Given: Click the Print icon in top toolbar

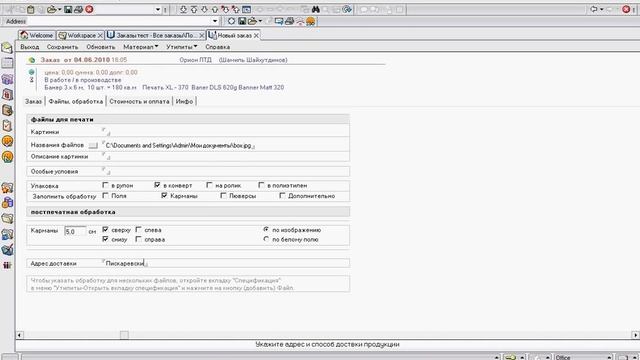Looking at the screenshot, I should click(x=78, y=9).
